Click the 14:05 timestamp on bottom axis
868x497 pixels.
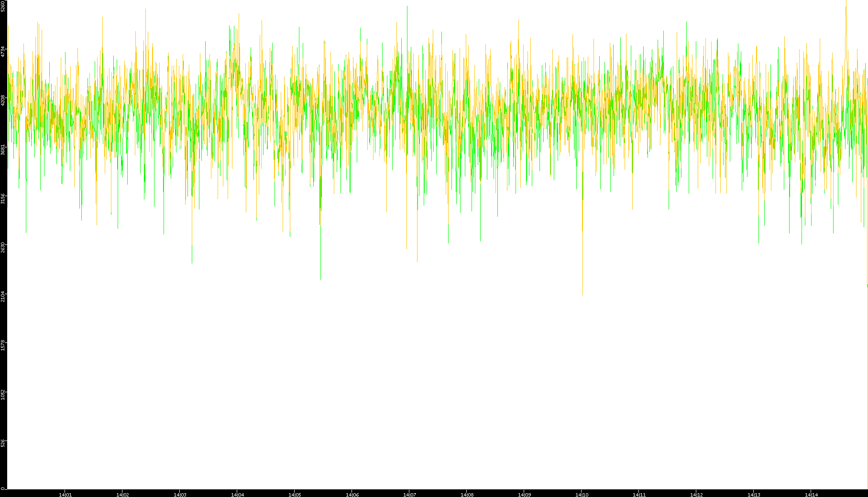pyautogui.click(x=295, y=495)
